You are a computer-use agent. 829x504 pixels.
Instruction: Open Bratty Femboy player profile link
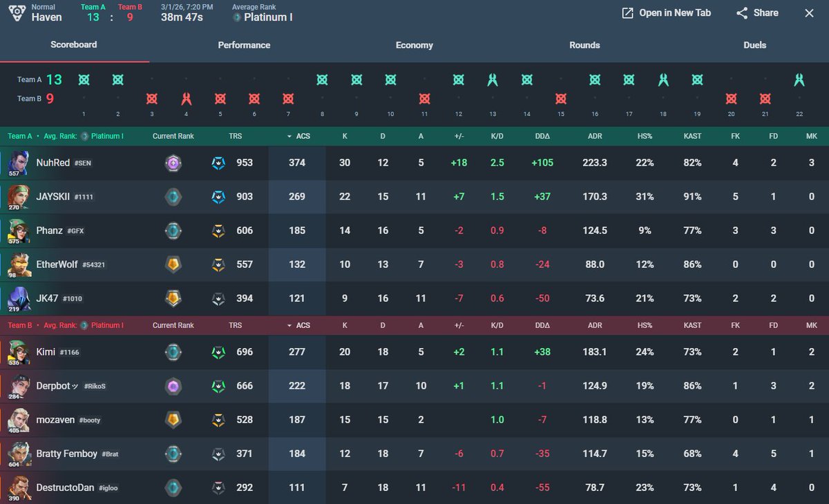pyautogui.click(x=67, y=454)
